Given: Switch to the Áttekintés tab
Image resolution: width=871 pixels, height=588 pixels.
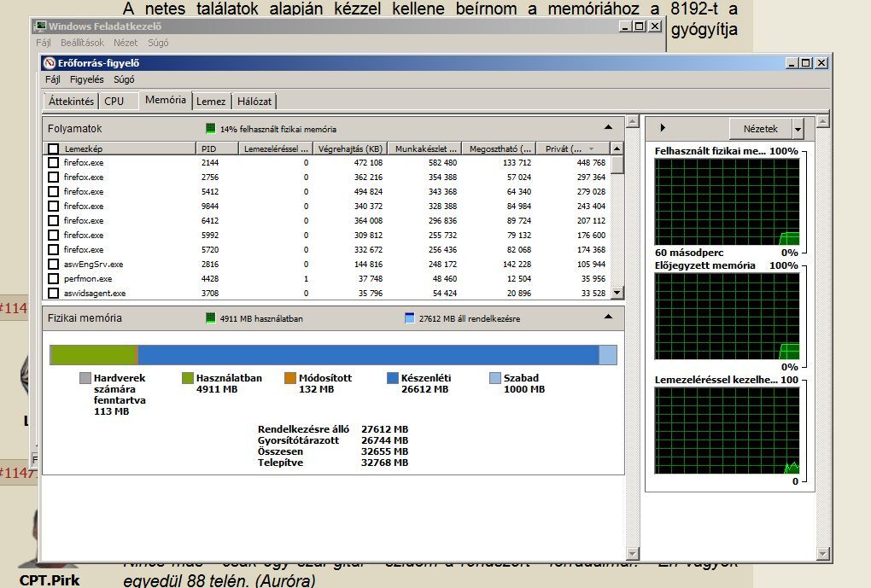Looking at the screenshot, I should (71, 101).
